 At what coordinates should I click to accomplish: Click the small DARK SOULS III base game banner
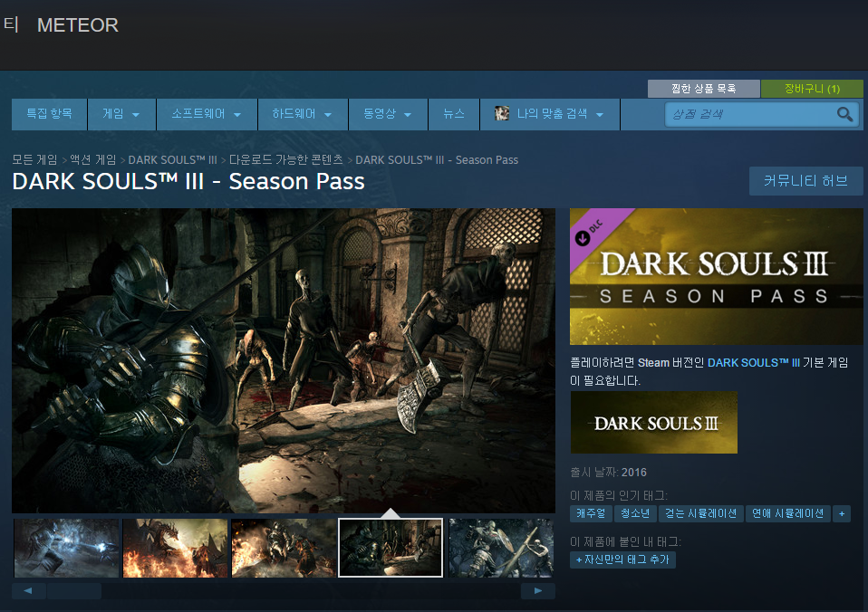click(654, 423)
